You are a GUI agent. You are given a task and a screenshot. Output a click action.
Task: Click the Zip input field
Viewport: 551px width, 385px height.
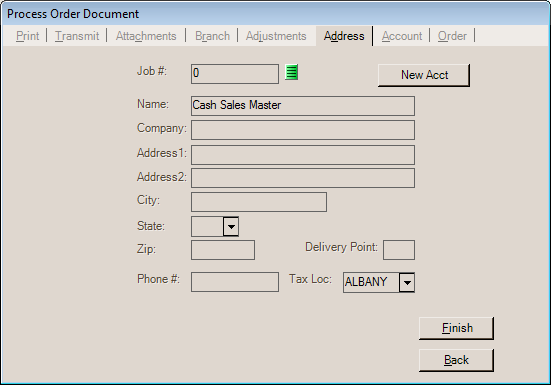click(223, 250)
